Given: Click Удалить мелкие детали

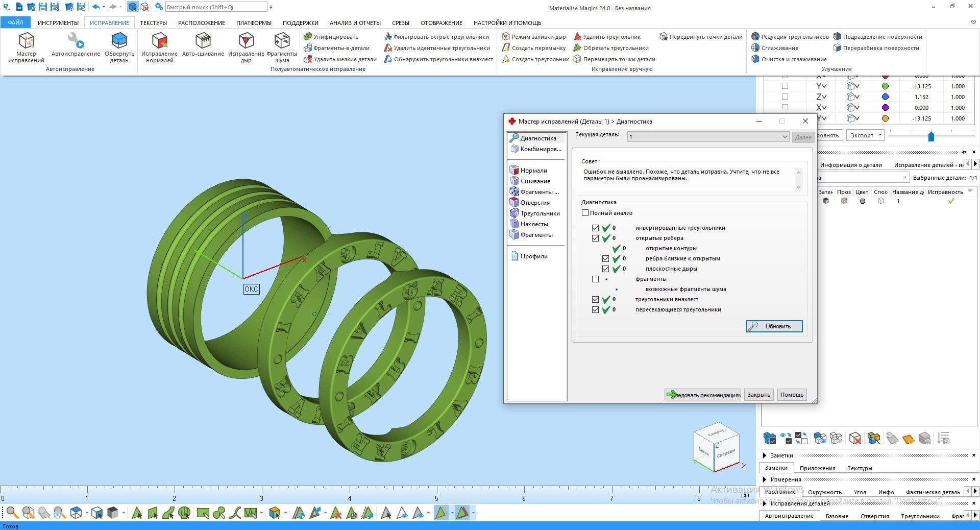Looking at the screenshot, I should [340, 59].
